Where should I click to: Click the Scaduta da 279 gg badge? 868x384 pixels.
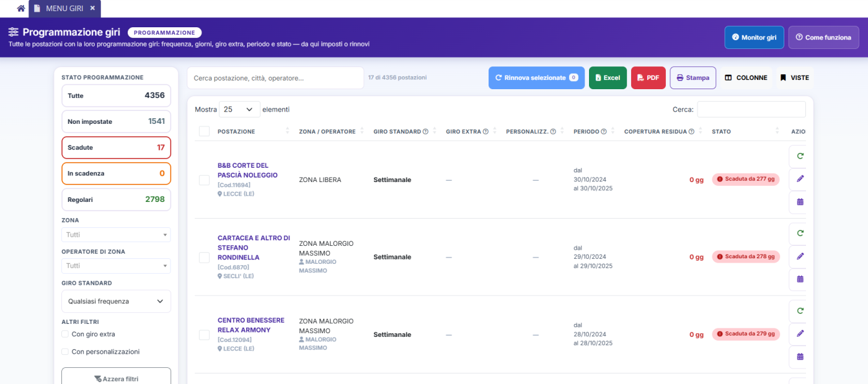(746, 334)
